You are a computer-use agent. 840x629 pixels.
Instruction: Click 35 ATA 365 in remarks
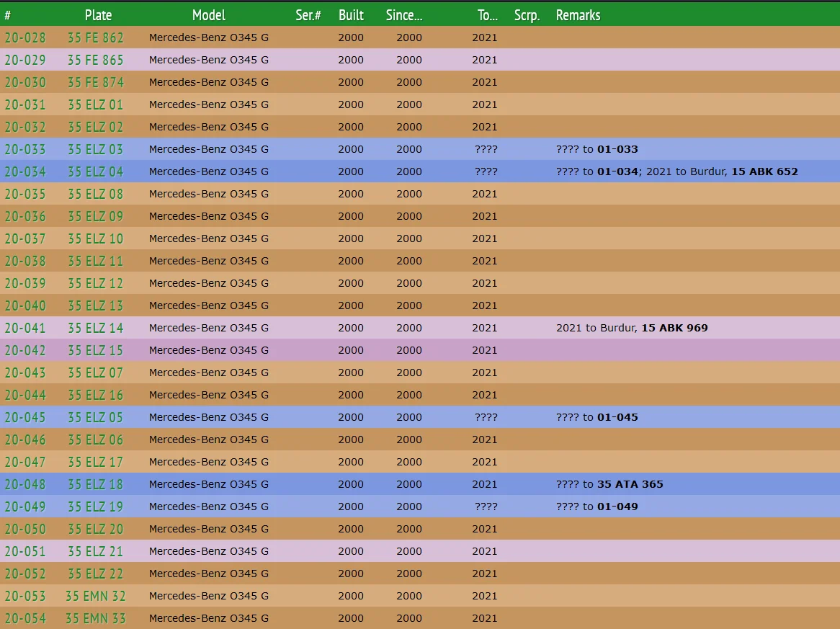630,484
